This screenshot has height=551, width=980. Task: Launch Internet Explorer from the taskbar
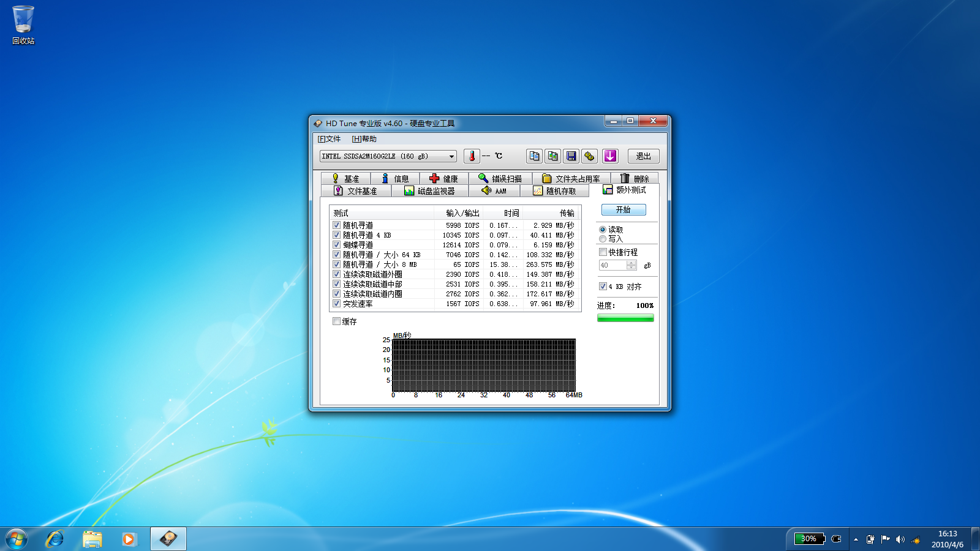coord(55,539)
